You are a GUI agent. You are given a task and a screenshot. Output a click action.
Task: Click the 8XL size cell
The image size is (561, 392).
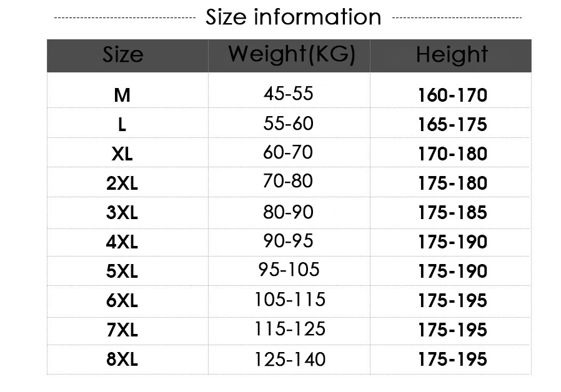122,360
